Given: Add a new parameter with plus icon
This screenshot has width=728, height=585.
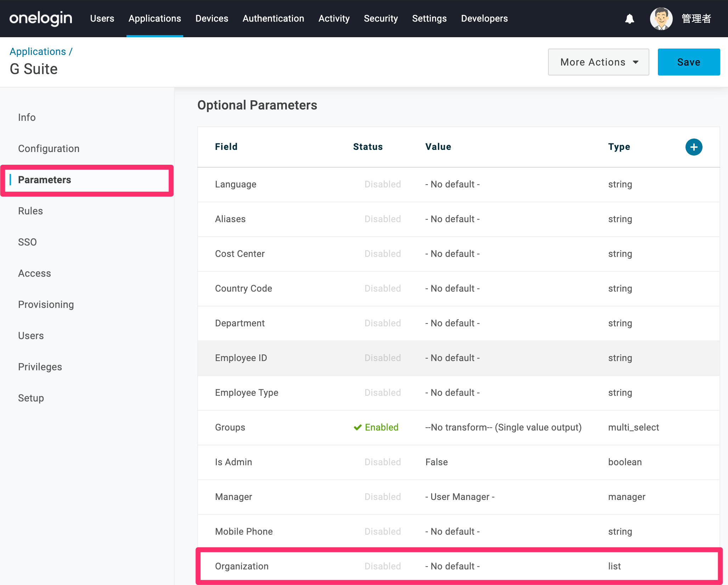Looking at the screenshot, I should click(694, 147).
